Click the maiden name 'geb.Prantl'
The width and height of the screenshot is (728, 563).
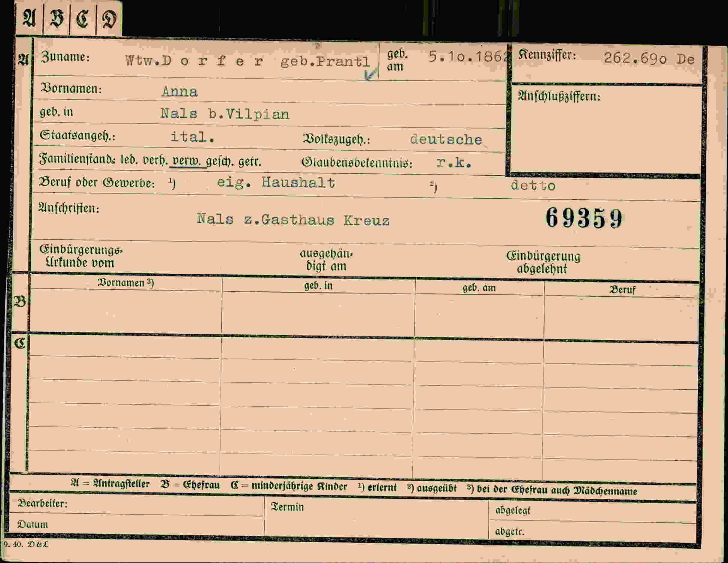(x=325, y=62)
